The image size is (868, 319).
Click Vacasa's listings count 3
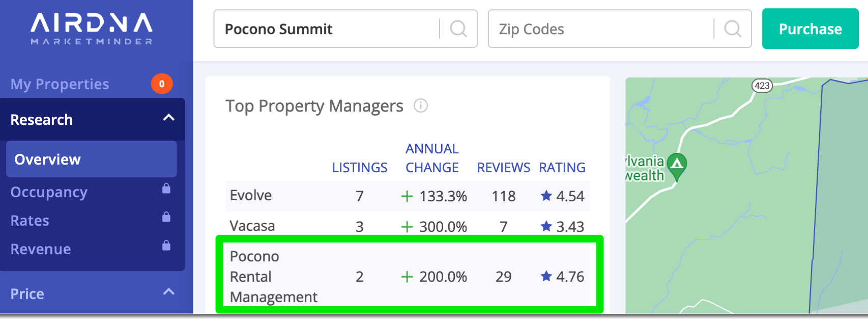click(360, 227)
